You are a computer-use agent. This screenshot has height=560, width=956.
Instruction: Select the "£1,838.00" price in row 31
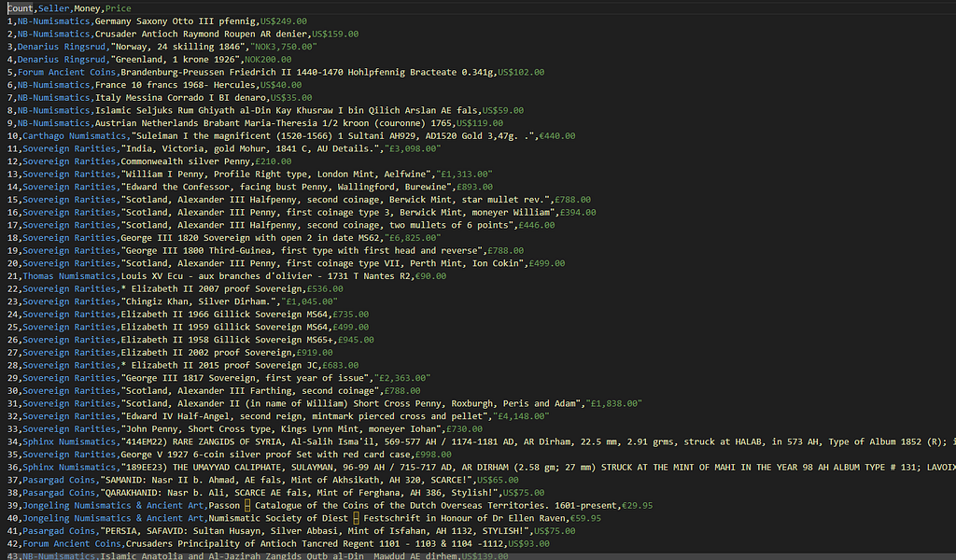pyautogui.click(x=614, y=405)
